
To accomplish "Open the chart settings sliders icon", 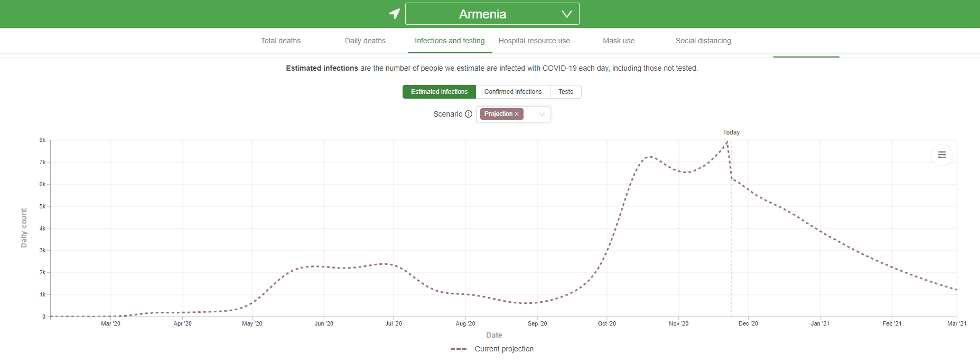I will pyautogui.click(x=941, y=155).
